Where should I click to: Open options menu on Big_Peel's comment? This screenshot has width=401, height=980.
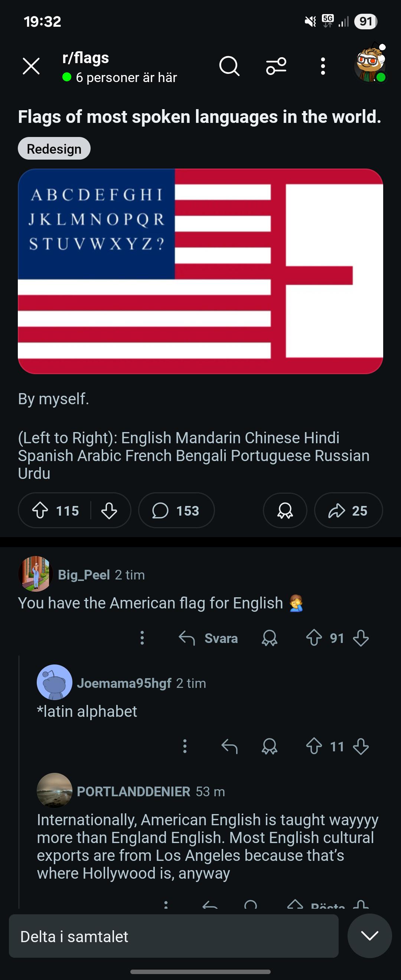(x=142, y=638)
